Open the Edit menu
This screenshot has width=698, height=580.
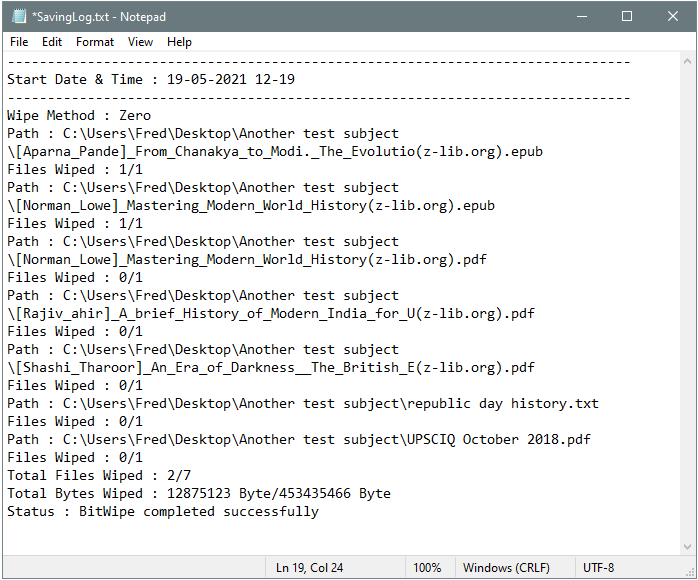pyautogui.click(x=52, y=42)
